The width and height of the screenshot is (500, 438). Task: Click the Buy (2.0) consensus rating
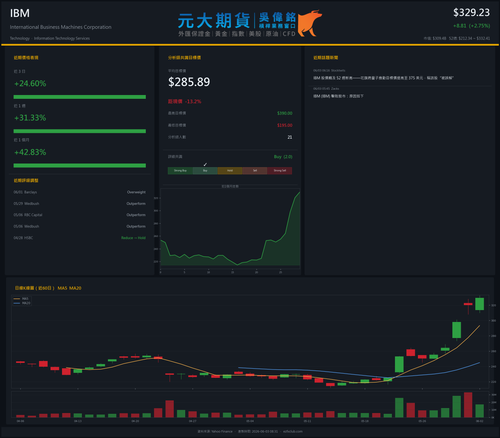point(283,157)
